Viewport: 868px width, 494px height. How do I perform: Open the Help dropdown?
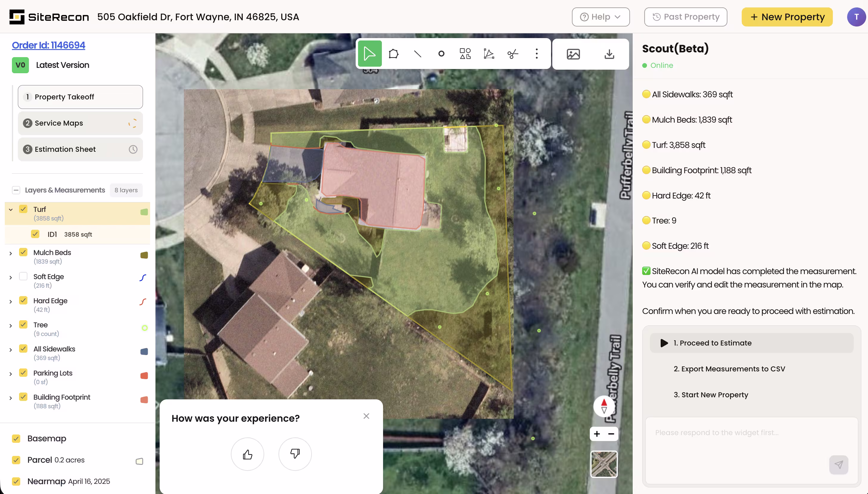click(601, 17)
